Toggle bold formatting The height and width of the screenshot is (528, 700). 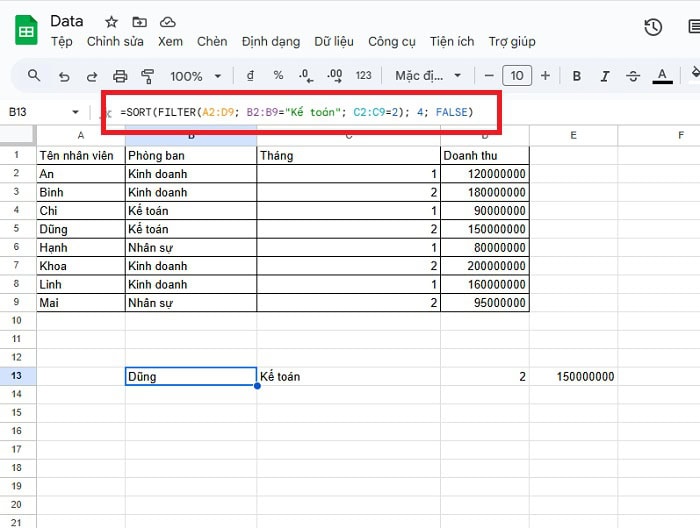577,76
